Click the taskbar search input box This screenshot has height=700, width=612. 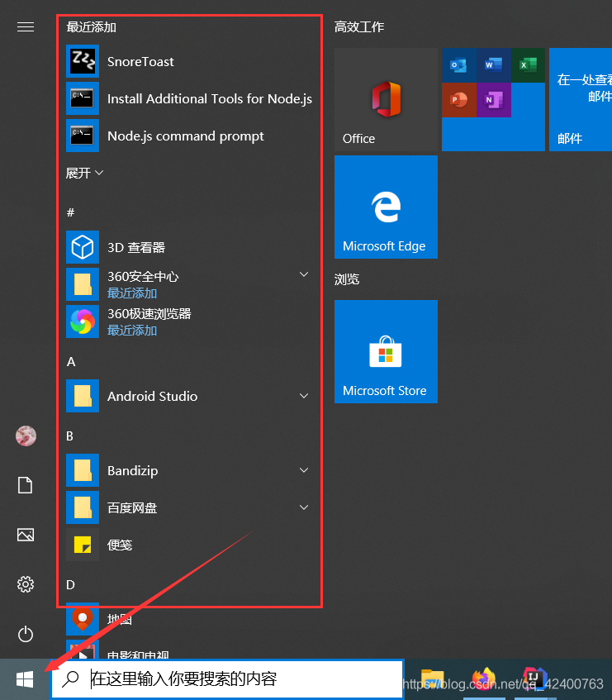point(227,679)
